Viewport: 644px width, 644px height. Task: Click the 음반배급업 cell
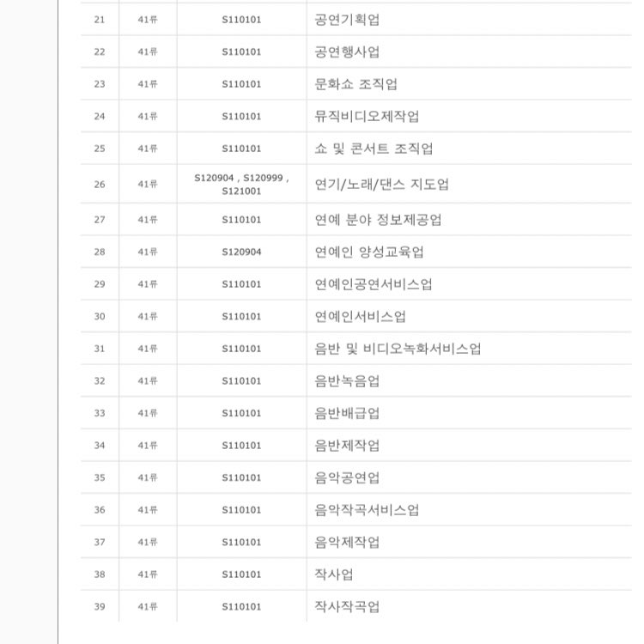click(x=347, y=413)
